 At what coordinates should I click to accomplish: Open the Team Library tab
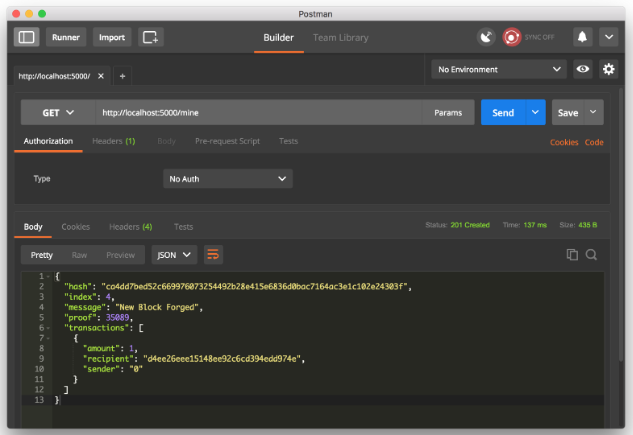click(x=340, y=37)
